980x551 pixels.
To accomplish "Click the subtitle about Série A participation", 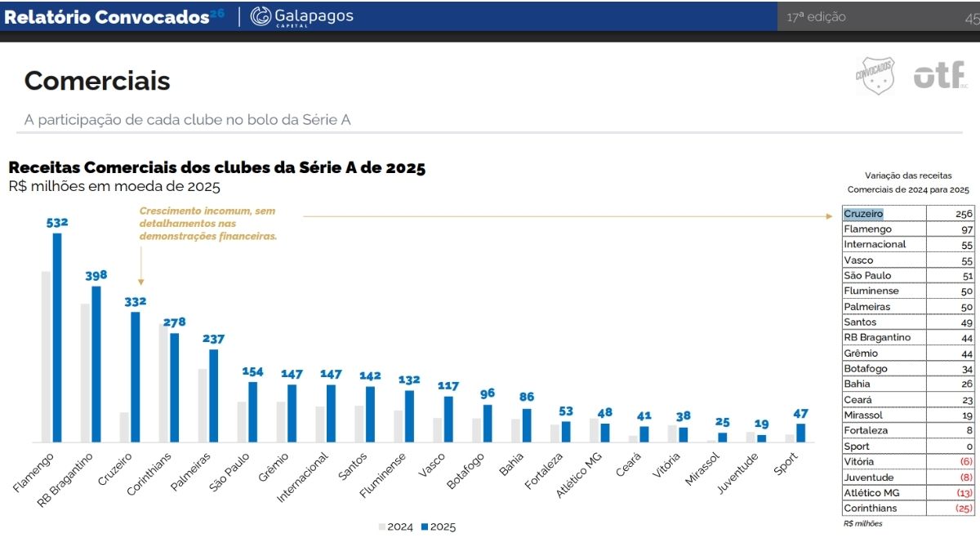I will 187,120.
